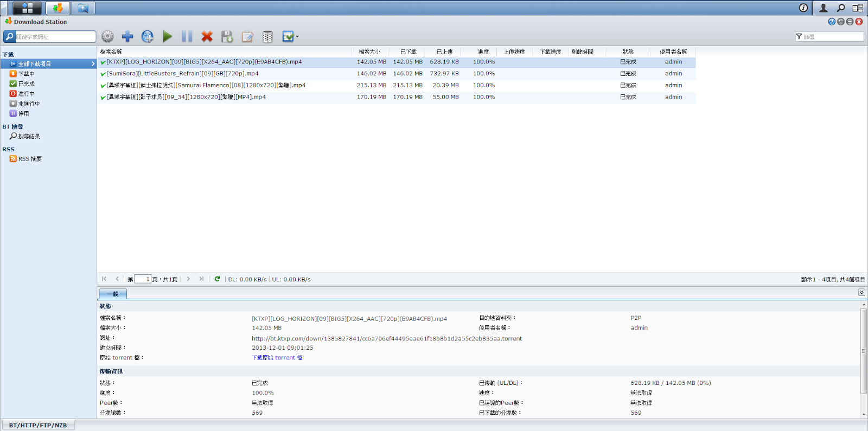Viewport: 868px width, 431px height.
Task: Select 全部下載項目 in sidebar
Action: (x=48, y=64)
